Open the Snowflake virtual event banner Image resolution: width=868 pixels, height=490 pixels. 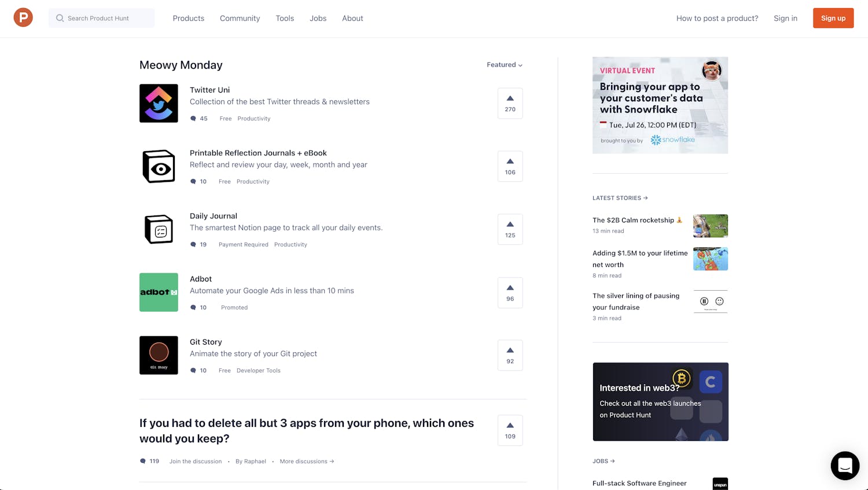click(660, 105)
